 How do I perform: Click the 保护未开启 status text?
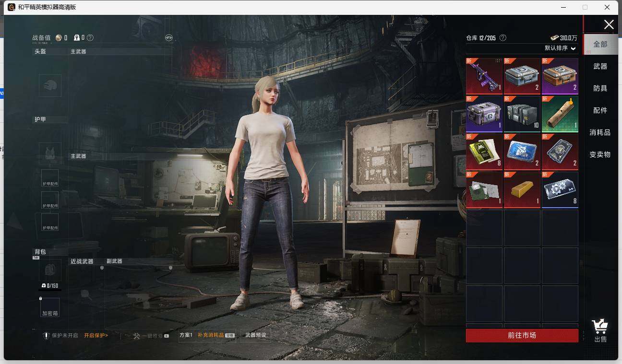point(65,336)
